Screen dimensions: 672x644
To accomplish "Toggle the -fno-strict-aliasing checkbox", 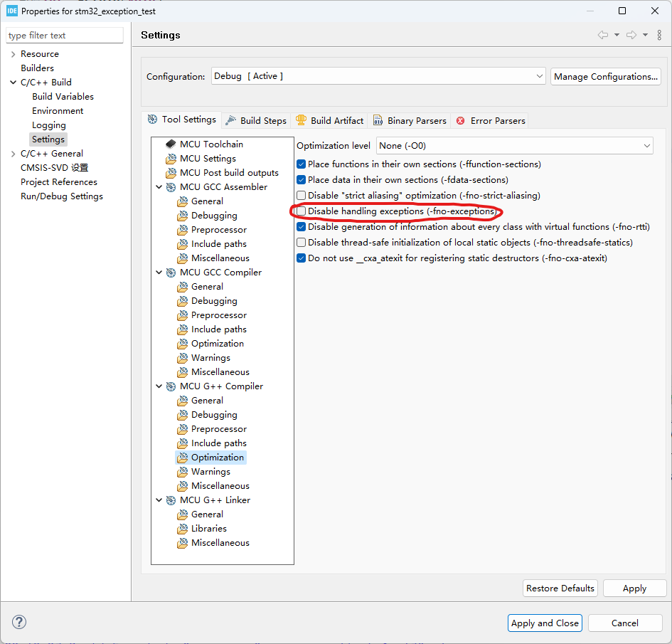I will point(302,196).
